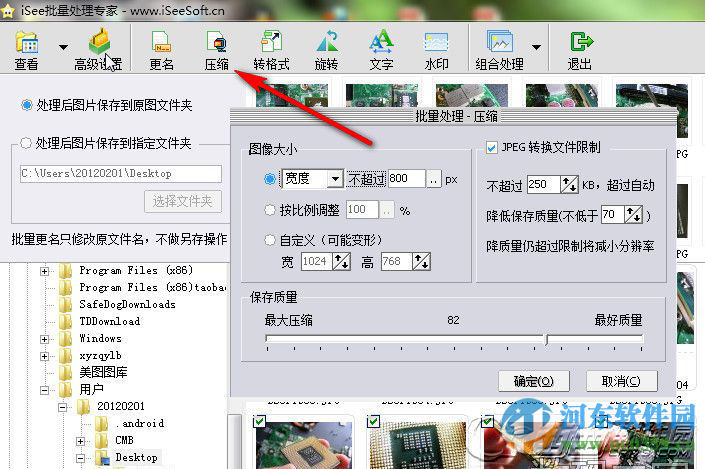Select the Windows folder icon
This screenshot has width=705, height=469.
click(x=66, y=339)
